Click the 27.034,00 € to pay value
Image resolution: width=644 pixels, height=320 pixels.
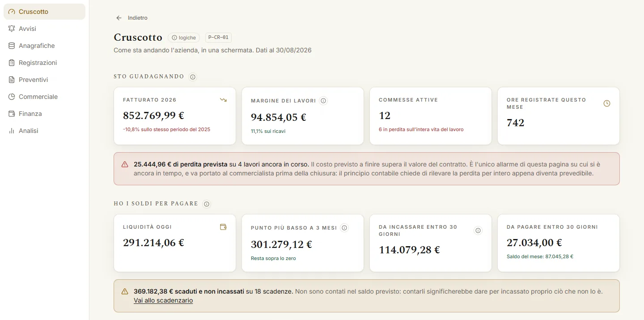click(x=534, y=243)
